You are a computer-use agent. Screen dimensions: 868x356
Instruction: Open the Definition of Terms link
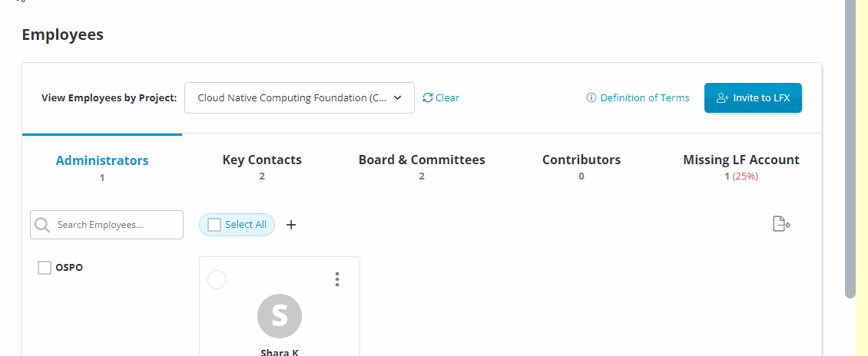pyautogui.click(x=644, y=97)
